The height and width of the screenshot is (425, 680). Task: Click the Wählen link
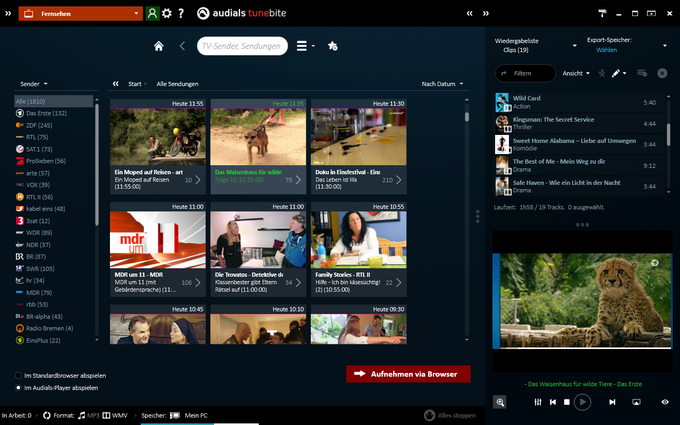coord(606,50)
